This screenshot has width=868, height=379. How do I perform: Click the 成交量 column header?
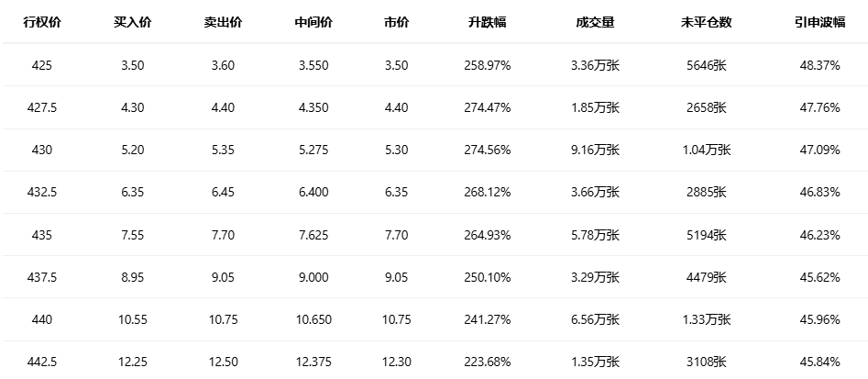pyautogui.click(x=595, y=22)
